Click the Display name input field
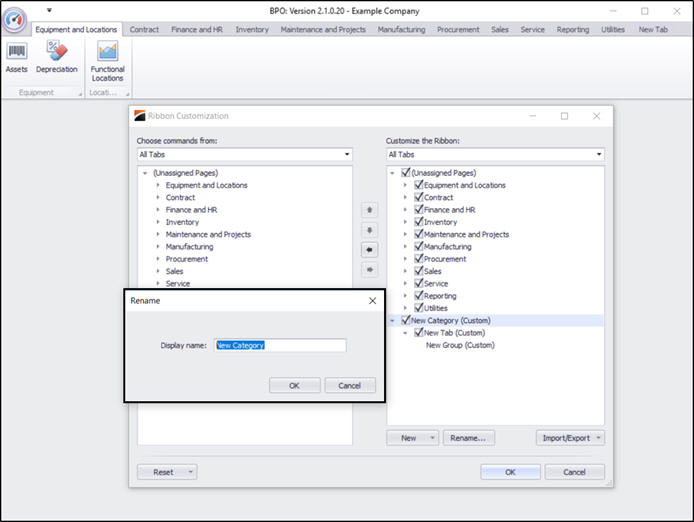This screenshot has width=694, height=522. click(x=280, y=345)
